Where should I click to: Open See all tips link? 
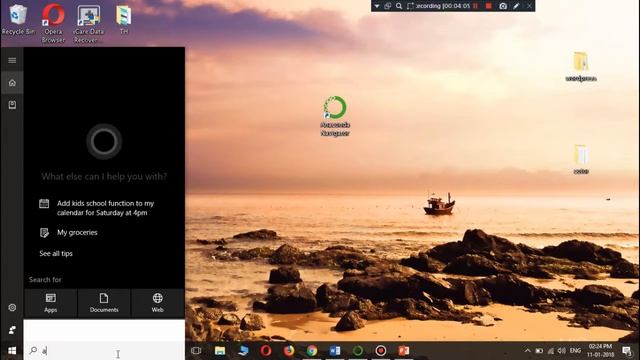(56, 253)
